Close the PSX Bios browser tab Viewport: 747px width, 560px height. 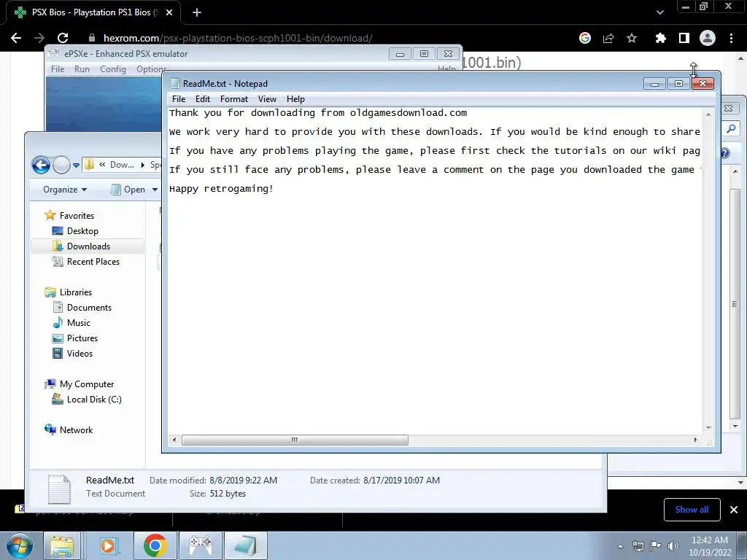coord(169,12)
